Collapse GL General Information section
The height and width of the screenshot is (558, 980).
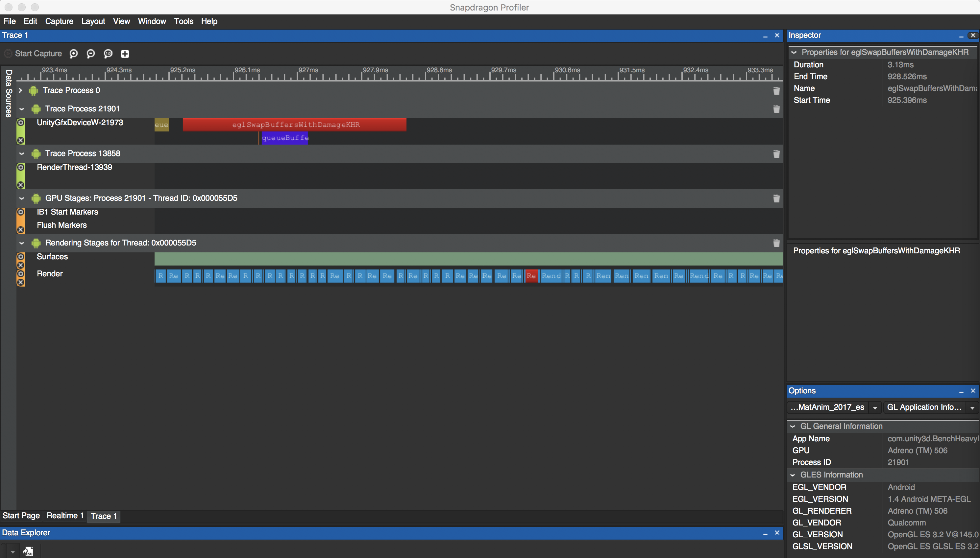793,426
